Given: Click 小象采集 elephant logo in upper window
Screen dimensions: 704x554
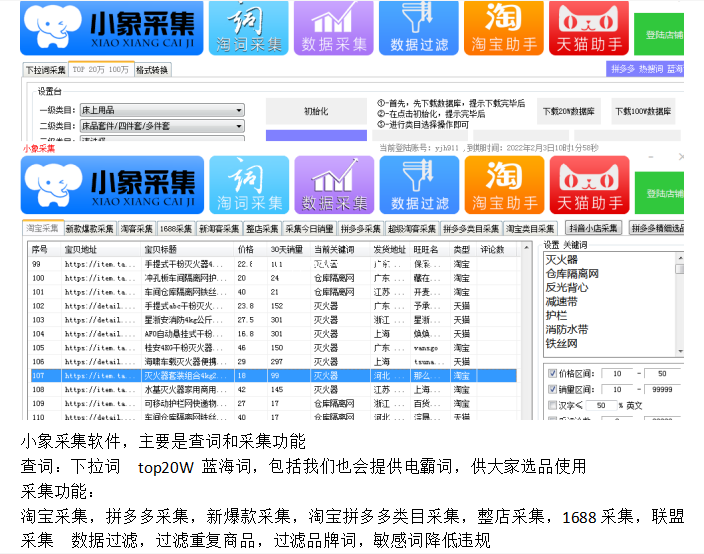Looking at the screenshot, I should [111, 28].
